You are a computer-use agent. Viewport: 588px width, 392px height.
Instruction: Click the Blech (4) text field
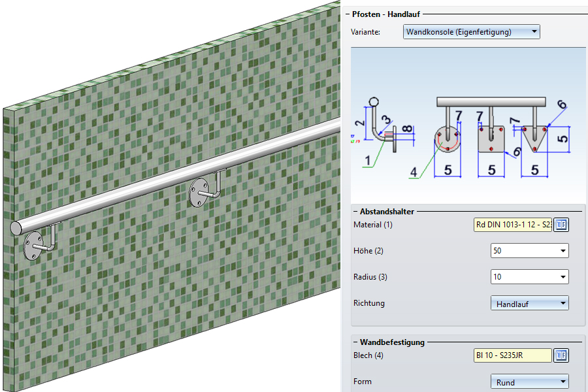pos(513,355)
